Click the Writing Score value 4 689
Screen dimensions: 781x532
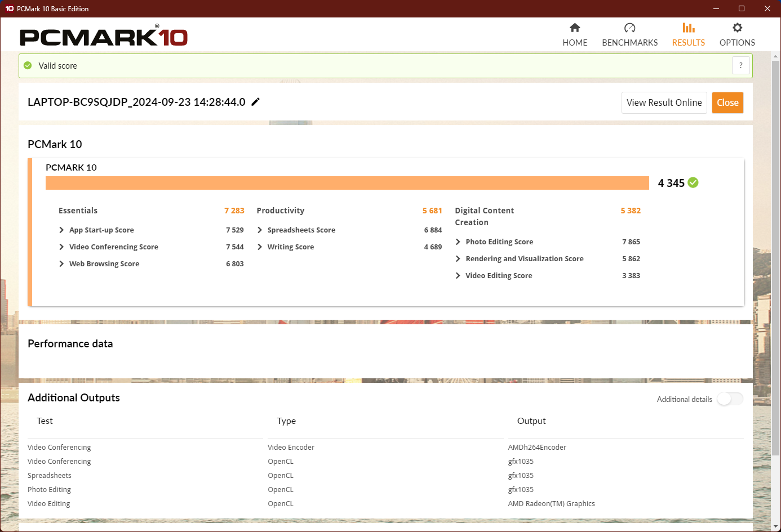pos(433,247)
